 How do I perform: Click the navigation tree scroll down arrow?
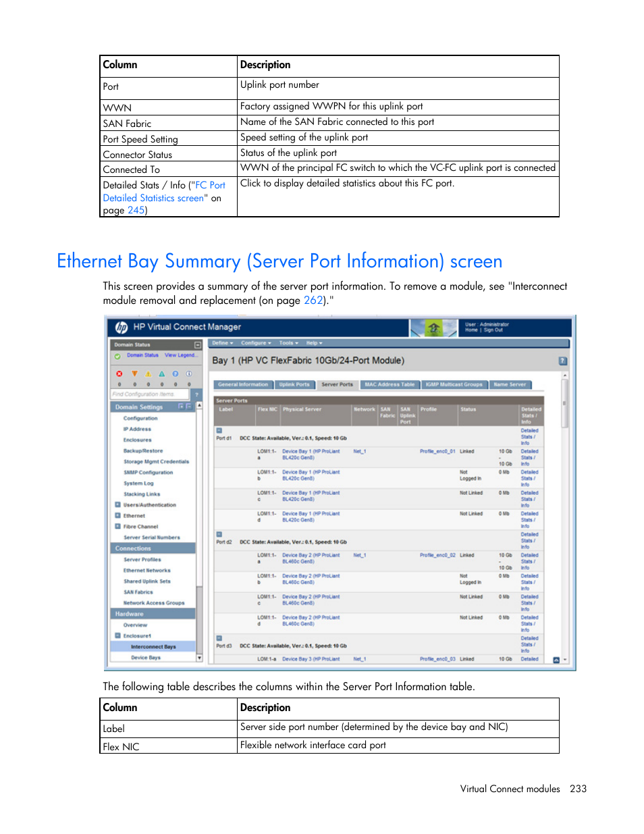click(x=199, y=658)
